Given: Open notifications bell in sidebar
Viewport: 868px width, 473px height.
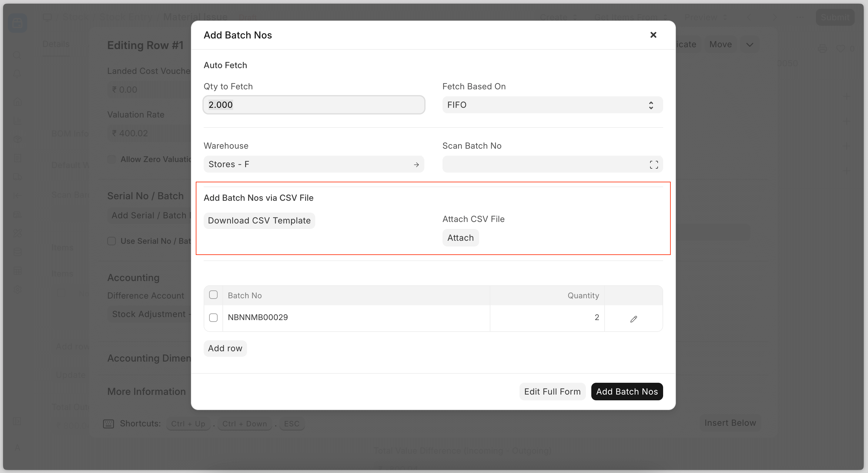Looking at the screenshot, I should click(17, 73).
